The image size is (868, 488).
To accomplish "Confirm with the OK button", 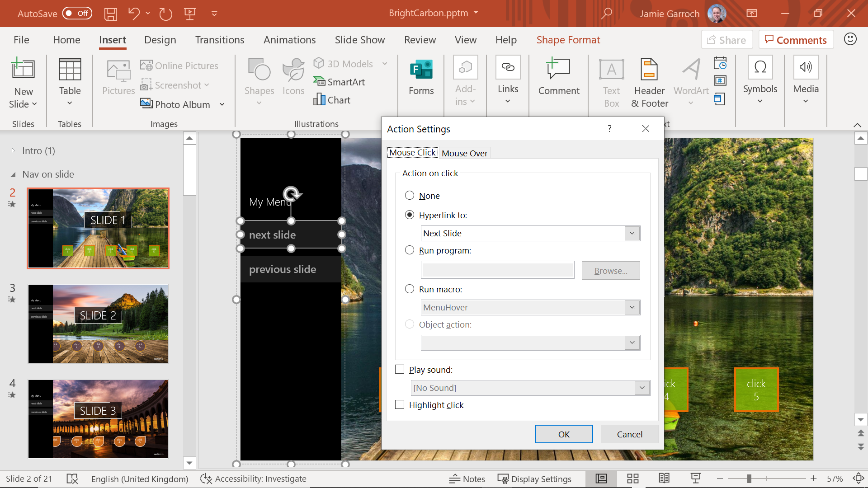I will pos(563,434).
